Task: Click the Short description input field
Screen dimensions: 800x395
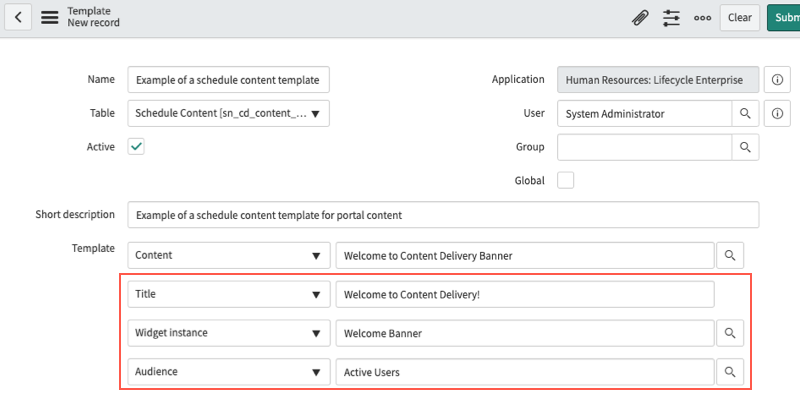Action: pos(443,215)
